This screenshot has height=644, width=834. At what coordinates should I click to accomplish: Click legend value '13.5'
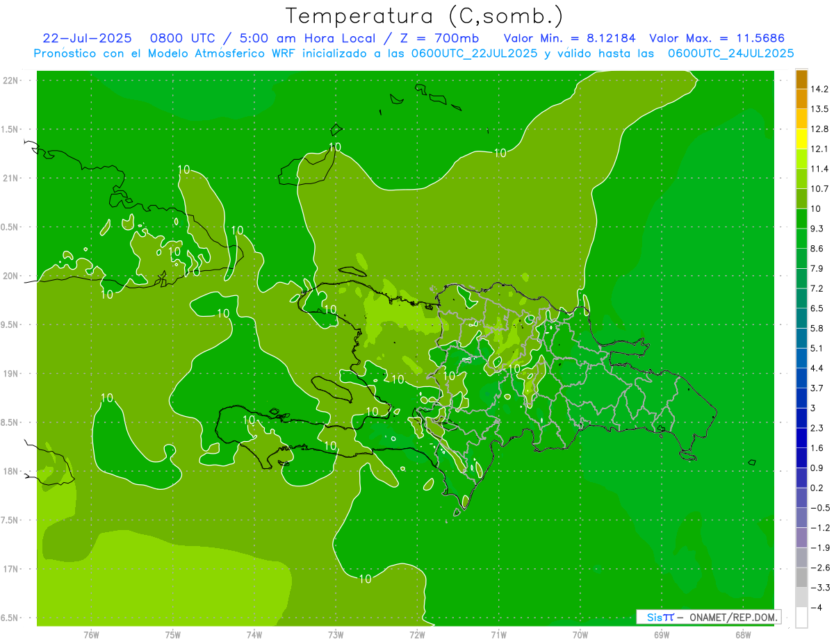tap(820, 109)
